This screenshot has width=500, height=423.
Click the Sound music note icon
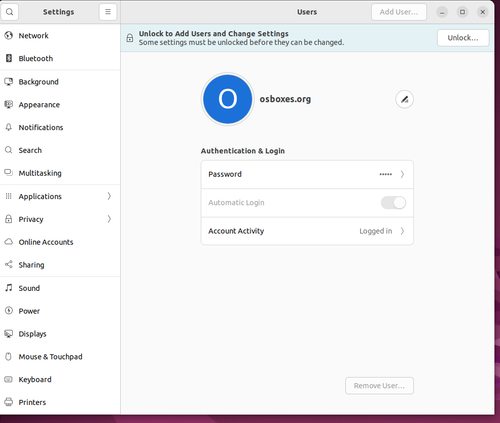click(x=9, y=288)
